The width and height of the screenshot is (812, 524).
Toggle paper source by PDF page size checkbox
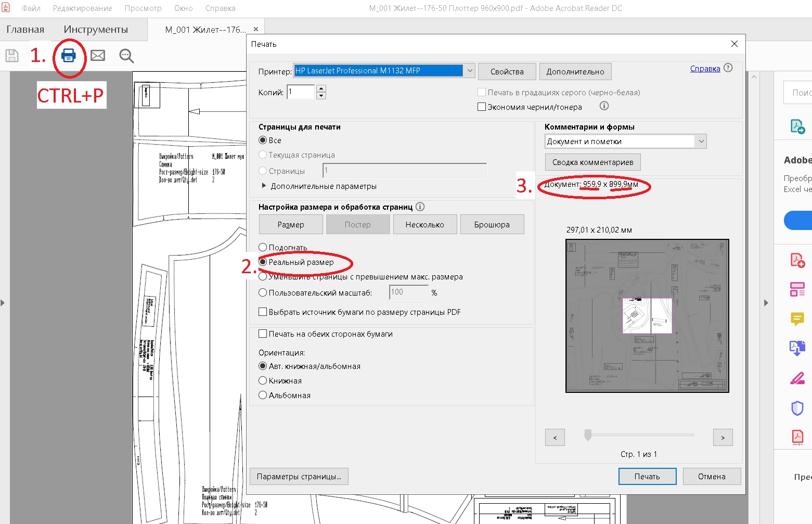click(x=263, y=312)
